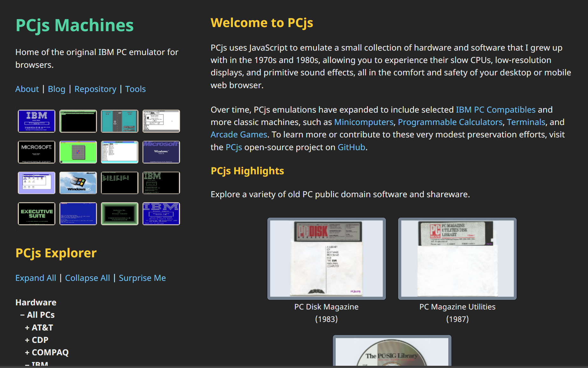Open the Blog link
The width and height of the screenshot is (588, 368).
[57, 89]
